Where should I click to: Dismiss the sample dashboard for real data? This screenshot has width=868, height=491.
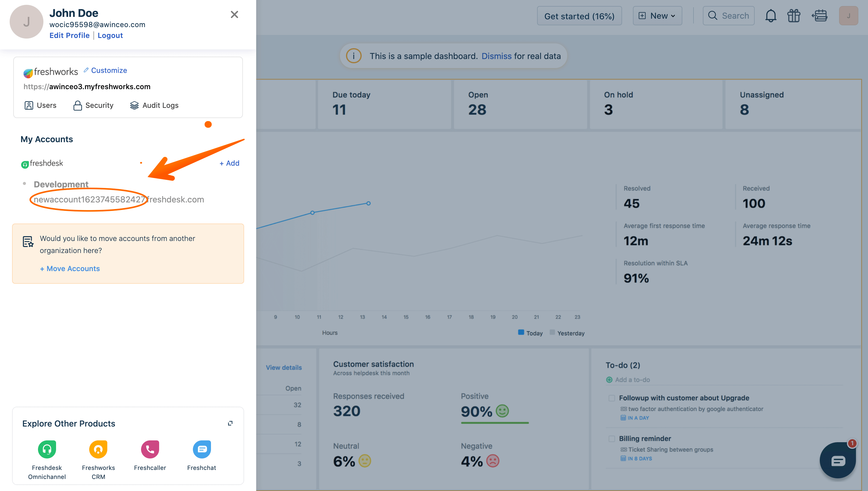click(496, 56)
